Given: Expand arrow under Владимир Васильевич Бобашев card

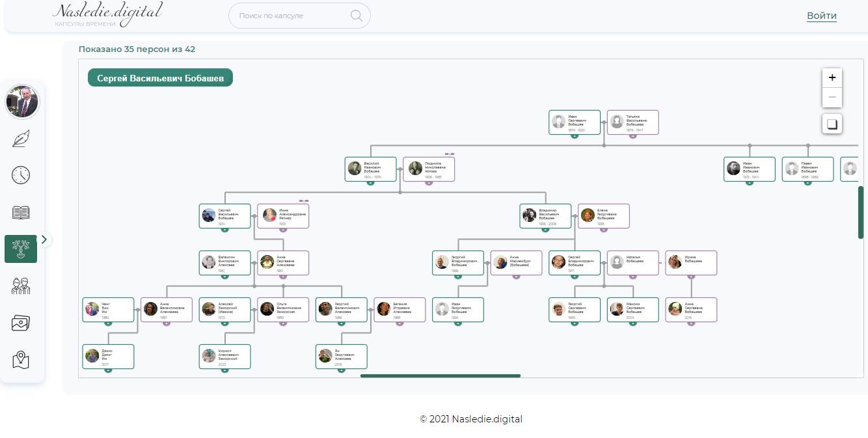Looking at the screenshot, I should 545,229.
